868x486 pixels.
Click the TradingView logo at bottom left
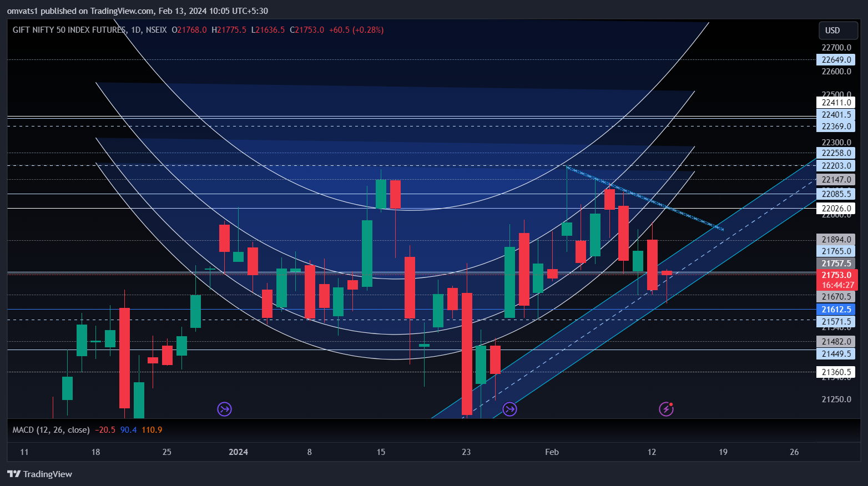coord(39,474)
